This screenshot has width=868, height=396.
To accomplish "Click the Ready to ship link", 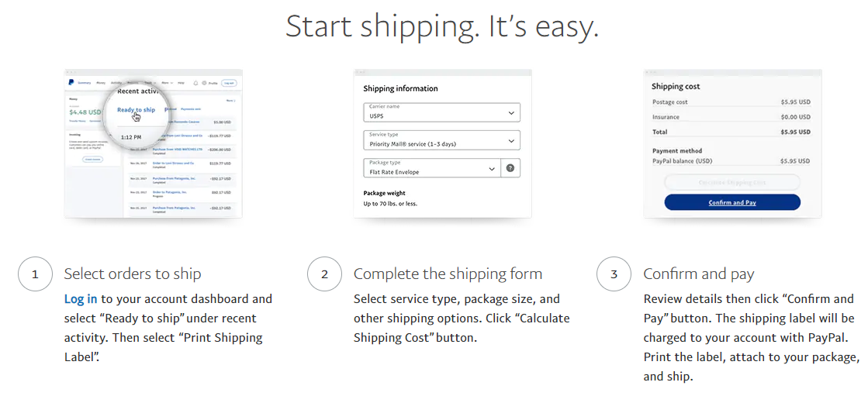I will [x=137, y=109].
